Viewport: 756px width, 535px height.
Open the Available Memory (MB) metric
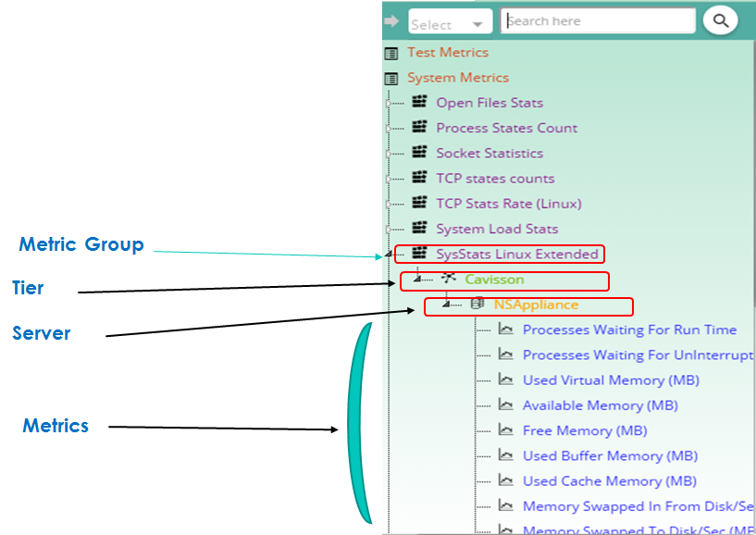[x=600, y=405]
